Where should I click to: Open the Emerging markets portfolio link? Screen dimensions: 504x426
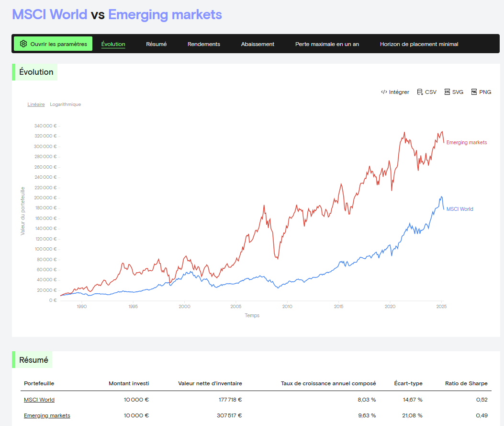47,415
